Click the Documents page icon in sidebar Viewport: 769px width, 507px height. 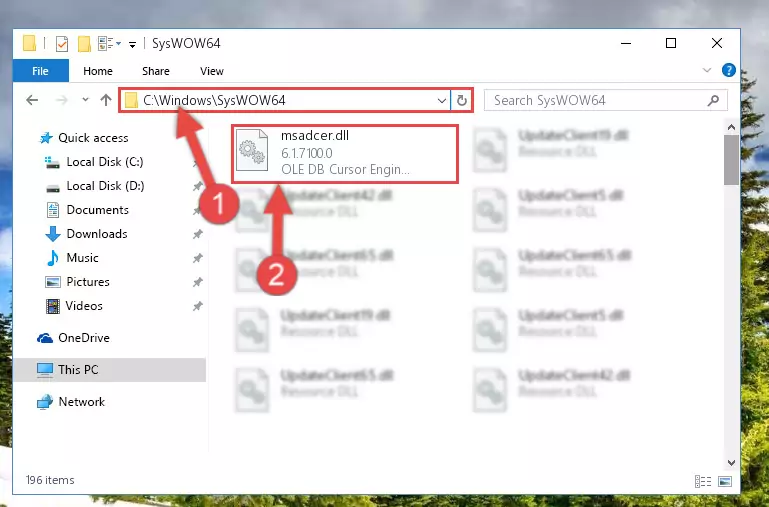[x=52, y=210]
